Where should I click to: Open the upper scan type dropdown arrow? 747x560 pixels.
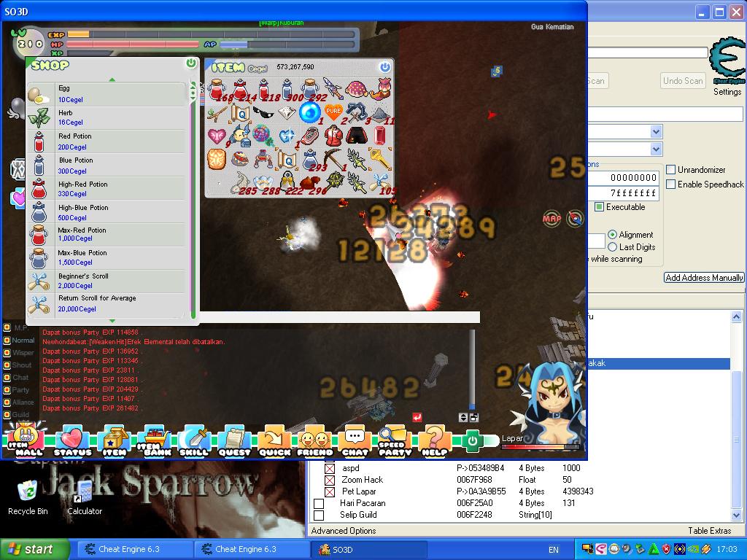point(656,131)
